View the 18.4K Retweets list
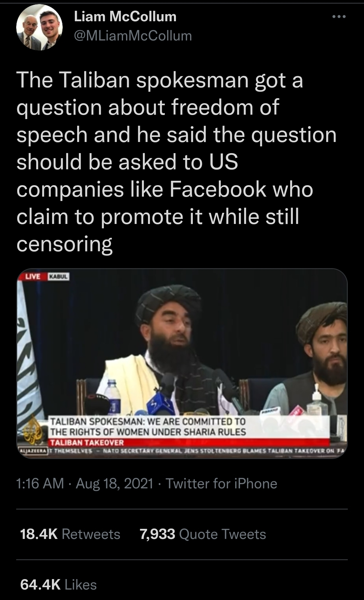The image size is (364, 600). point(70,534)
